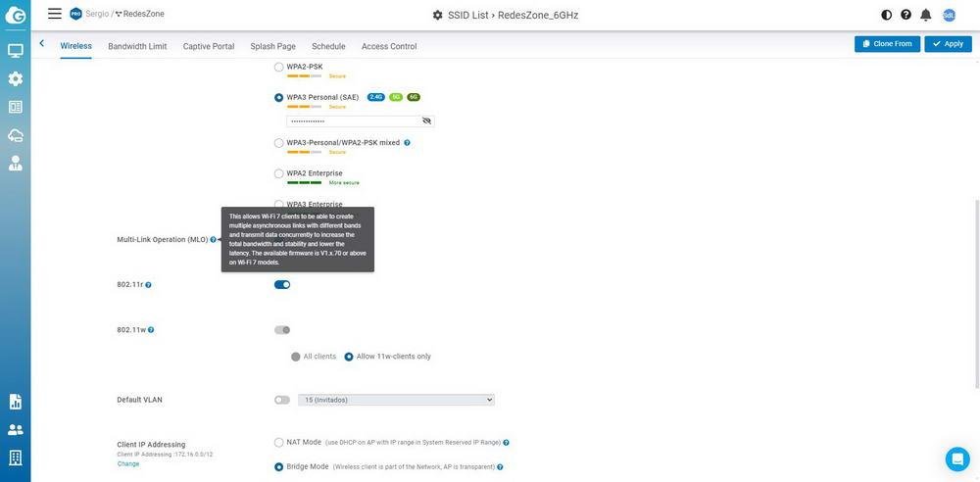Switch to the Splash Page tab

click(x=273, y=46)
